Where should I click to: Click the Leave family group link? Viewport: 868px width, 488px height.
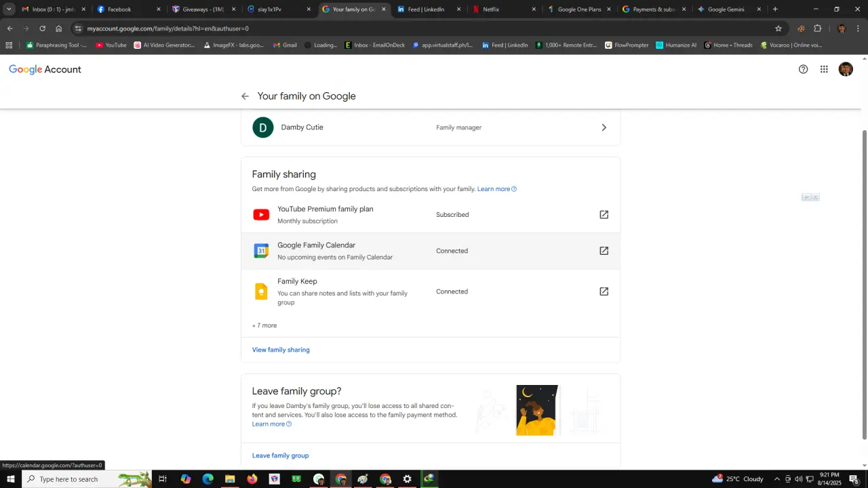(280, 455)
